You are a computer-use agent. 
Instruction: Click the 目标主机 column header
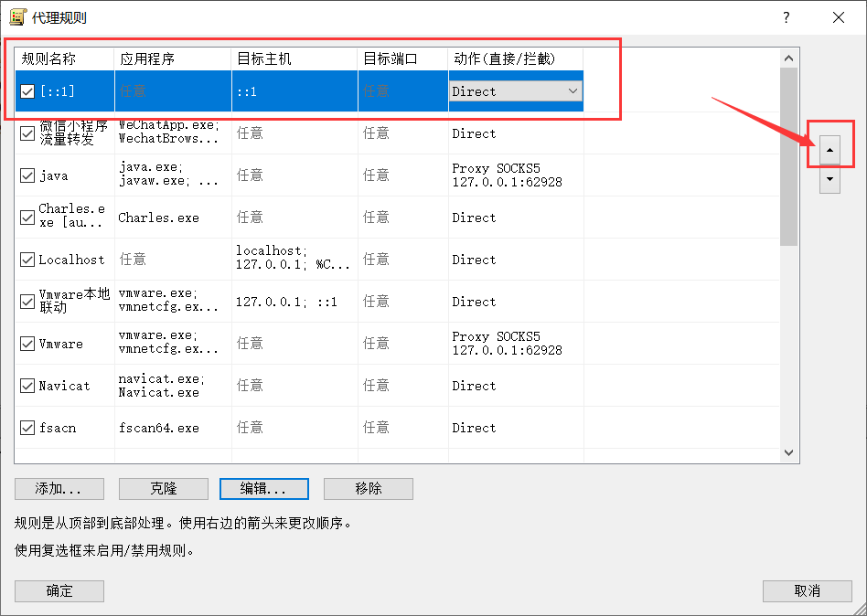pos(294,58)
